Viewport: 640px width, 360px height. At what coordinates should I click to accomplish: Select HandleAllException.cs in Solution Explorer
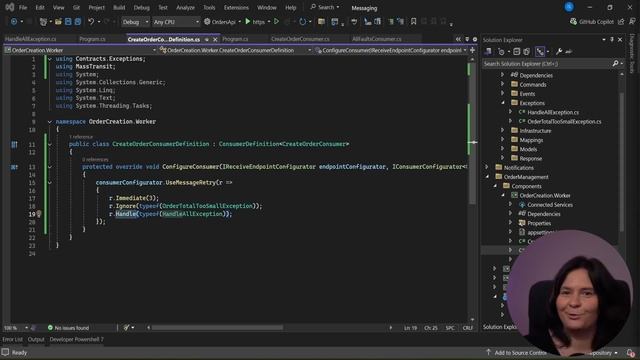click(x=553, y=112)
